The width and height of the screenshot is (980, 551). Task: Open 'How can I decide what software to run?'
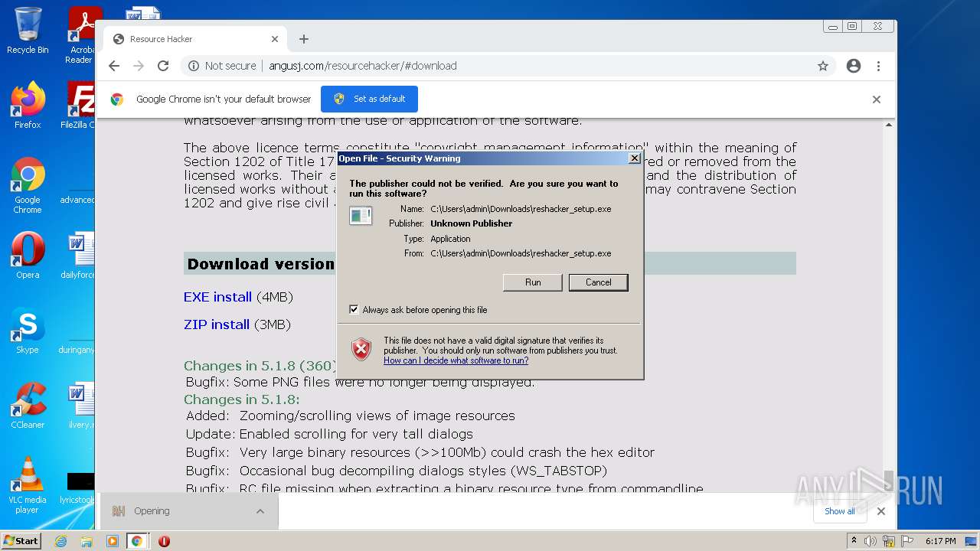point(456,360)
